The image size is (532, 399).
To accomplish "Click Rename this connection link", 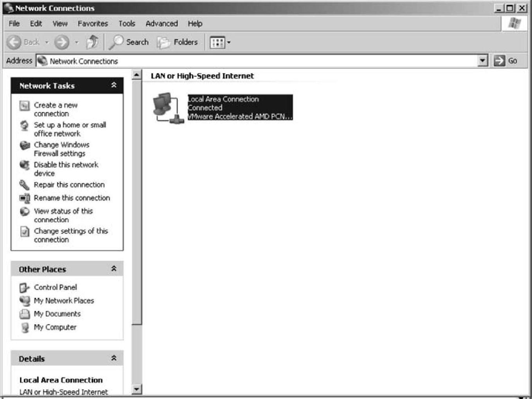I will coord(72,198).
